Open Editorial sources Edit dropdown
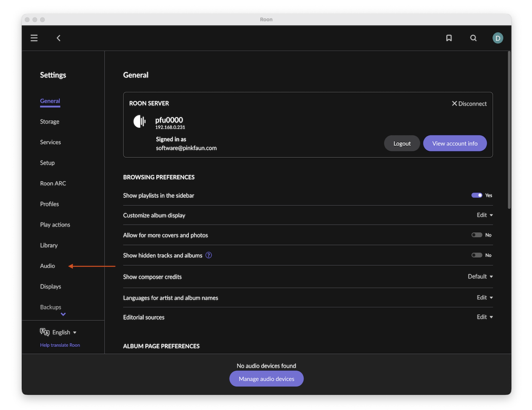The width and height of the screenshot is (532, 410). tap(485, 317)
